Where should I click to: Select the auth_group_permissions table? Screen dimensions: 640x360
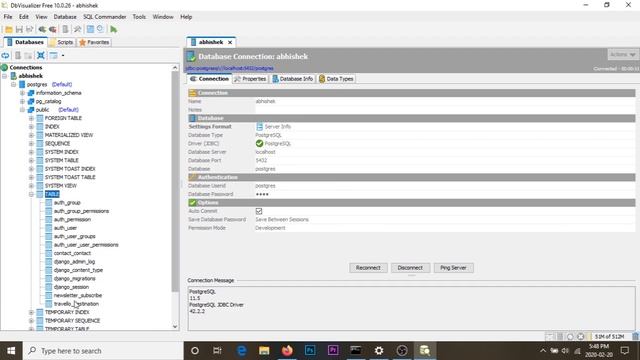(81, 211)
